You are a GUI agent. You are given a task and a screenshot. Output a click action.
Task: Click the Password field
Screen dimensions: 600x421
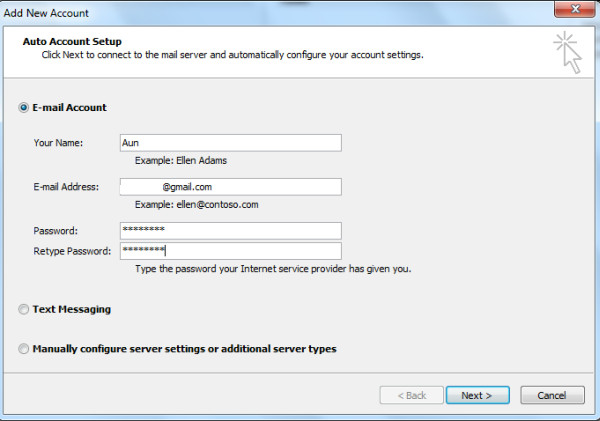pos(231,231)
